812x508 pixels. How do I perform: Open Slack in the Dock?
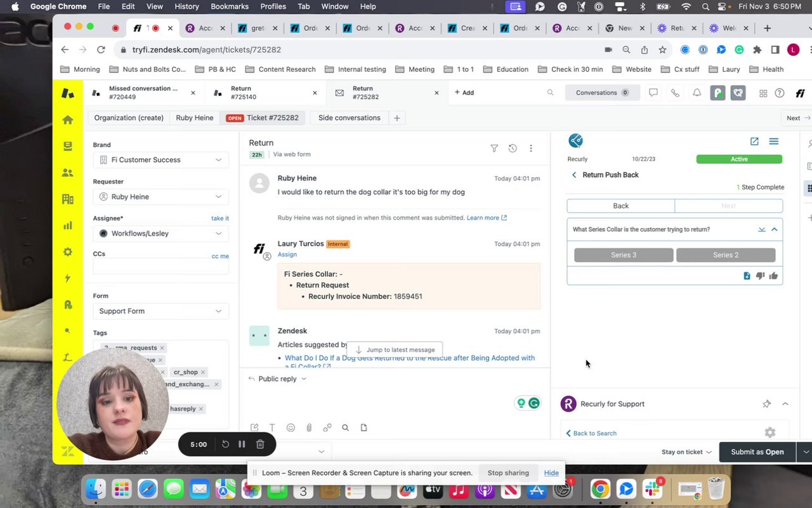(x=653, y=490)
